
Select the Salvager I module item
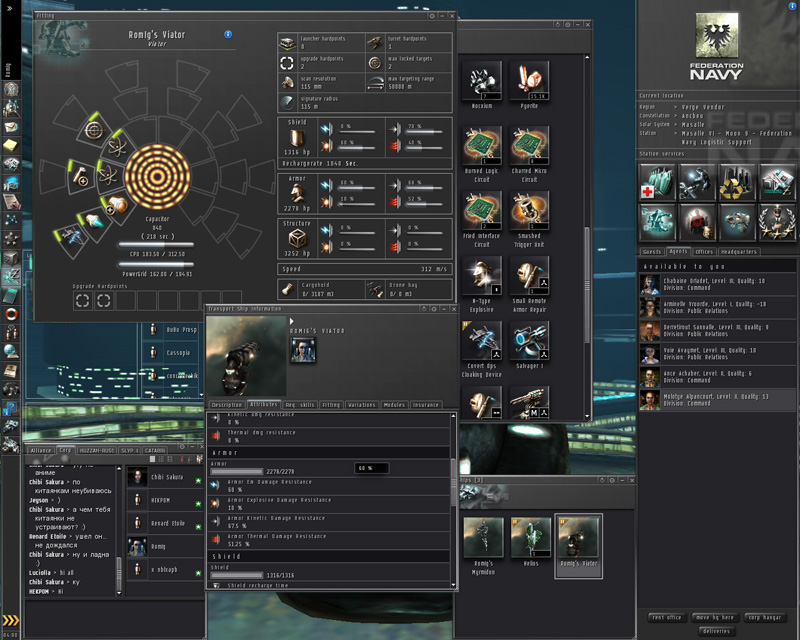click(530, 340)
